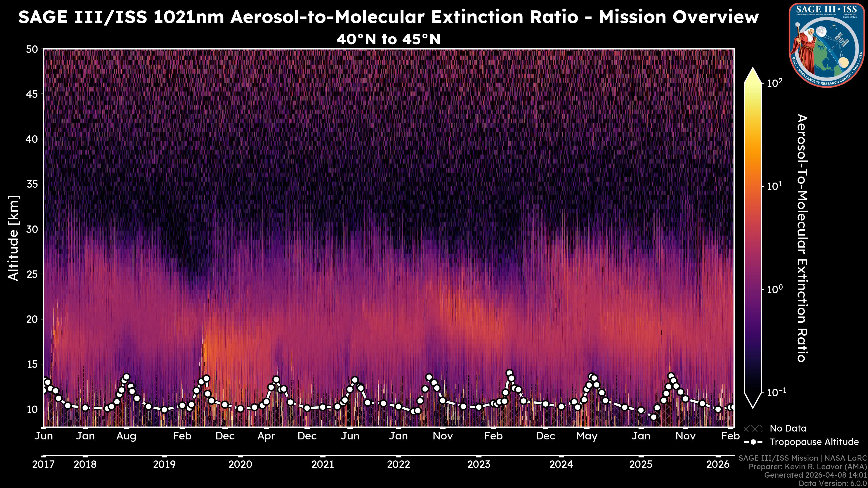This screenshot has height=488, width=868.
Task: Click the 40°N to 45°N subtitle
Action: coord(388,39)
